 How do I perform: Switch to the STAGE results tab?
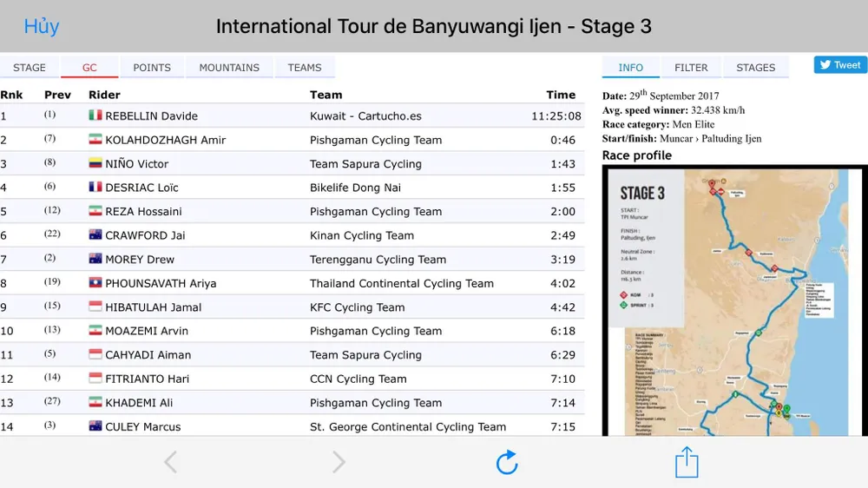(30, 68)
